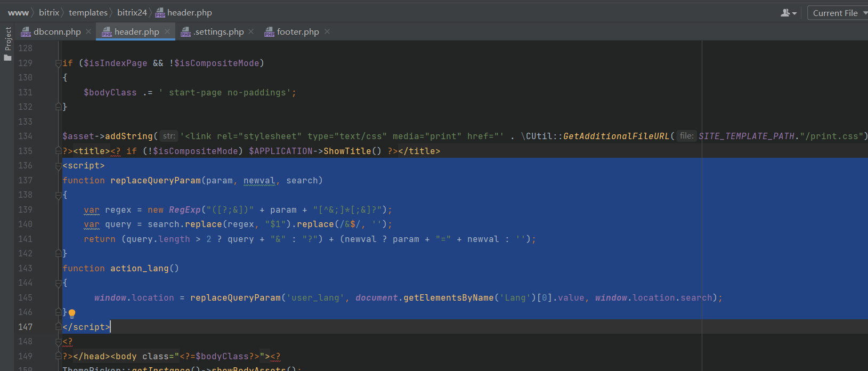Click the lightbulb quick-fix icon on line 146
Image resolution: width=868 pixels, height=371 pixels.
click(72, 313)
